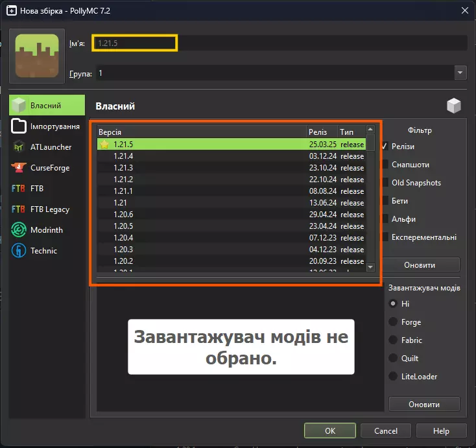This screenshot has width=476, height=448.
Task: Open the Імпортування tab
Action: click(x=47, y=126)
